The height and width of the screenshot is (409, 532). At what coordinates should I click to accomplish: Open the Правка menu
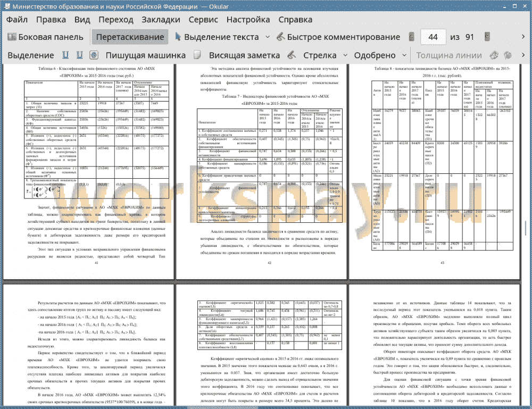[51, 20]
